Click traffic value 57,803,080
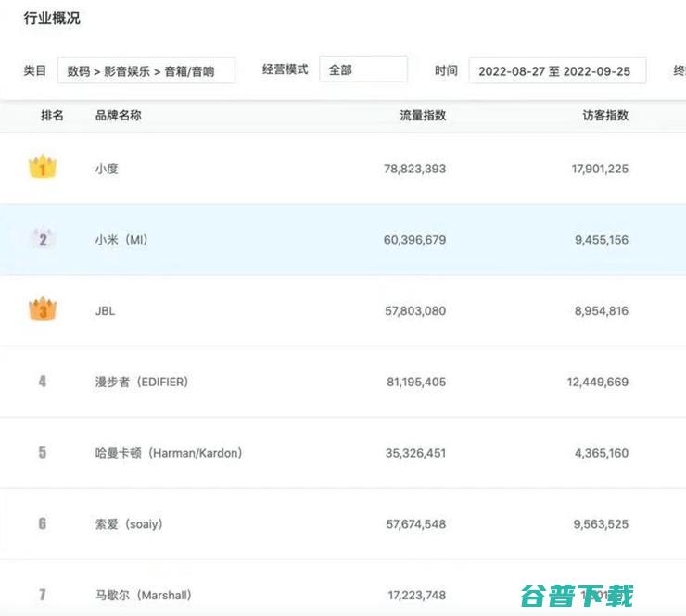 (x=415, y=311)
